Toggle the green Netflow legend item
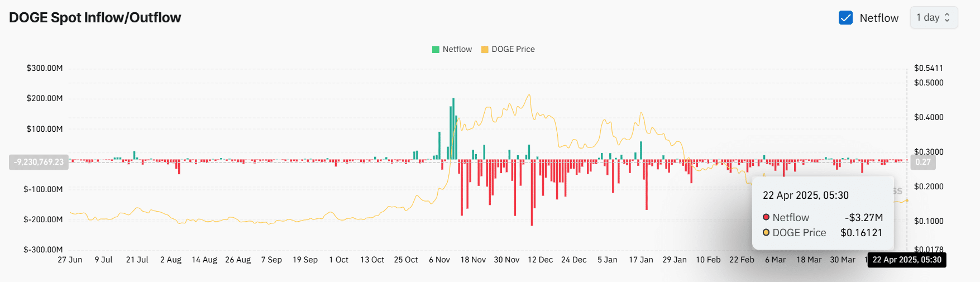Viewport: 980px width, 282px height. pos(436,49)
